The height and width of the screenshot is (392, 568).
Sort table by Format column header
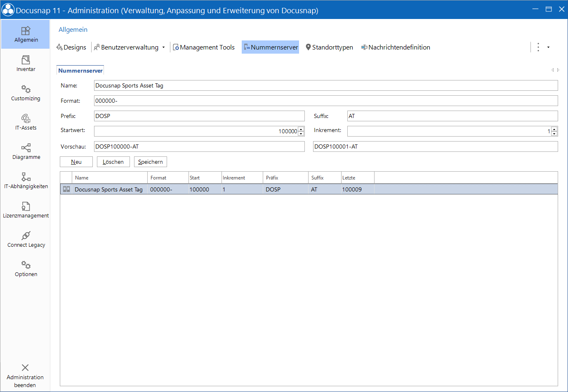(x=168, y=178)
